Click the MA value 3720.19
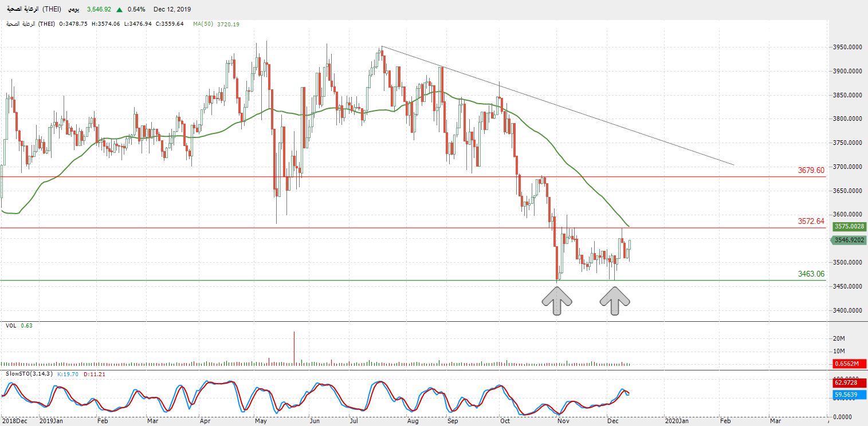The image size is (868, 426). point(228,24)
